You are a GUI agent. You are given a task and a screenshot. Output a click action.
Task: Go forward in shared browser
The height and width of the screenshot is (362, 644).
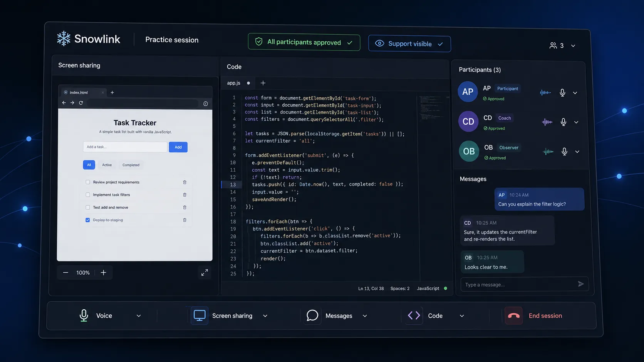coord(72,103)
